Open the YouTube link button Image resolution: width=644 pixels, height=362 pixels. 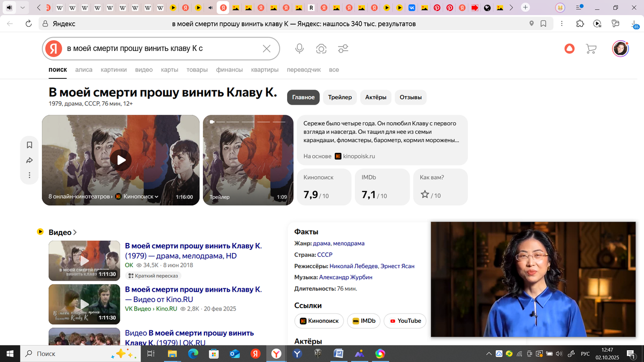[x=405, y=321]
